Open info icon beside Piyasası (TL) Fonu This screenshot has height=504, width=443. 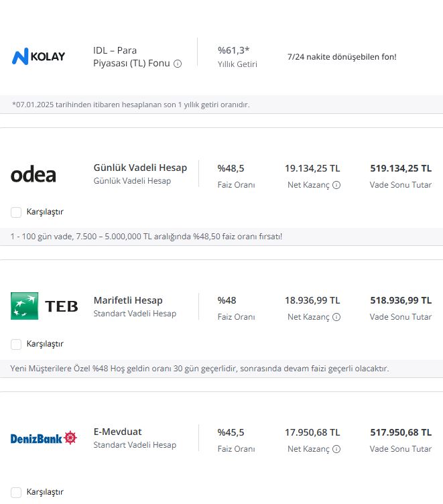(x=178, y=64)
